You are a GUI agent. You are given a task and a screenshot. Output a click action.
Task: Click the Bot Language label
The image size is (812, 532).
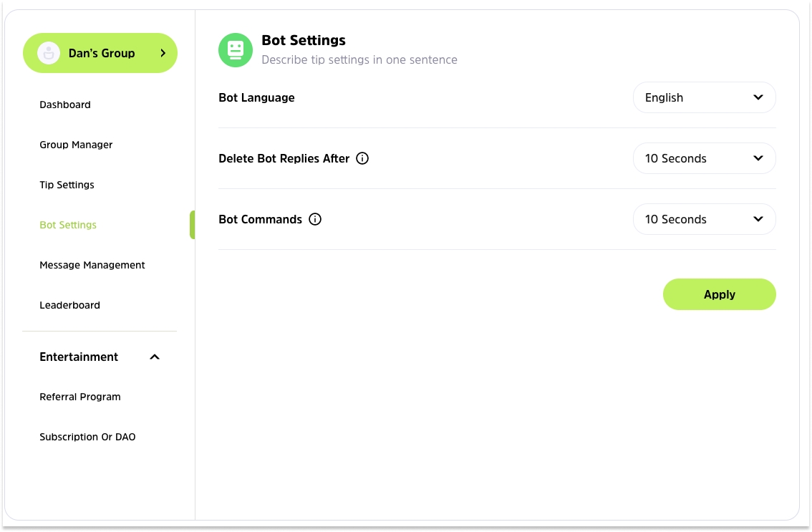click(x=256, y=97)
